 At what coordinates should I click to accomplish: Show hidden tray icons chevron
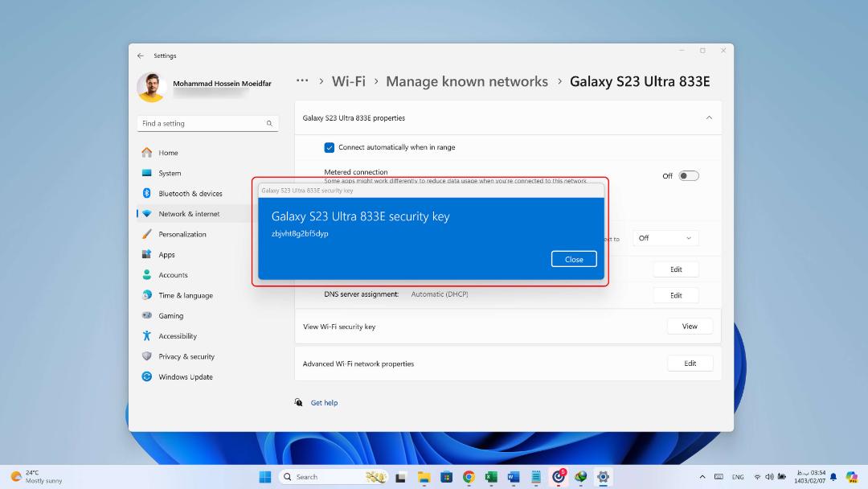tap(702, 477)
